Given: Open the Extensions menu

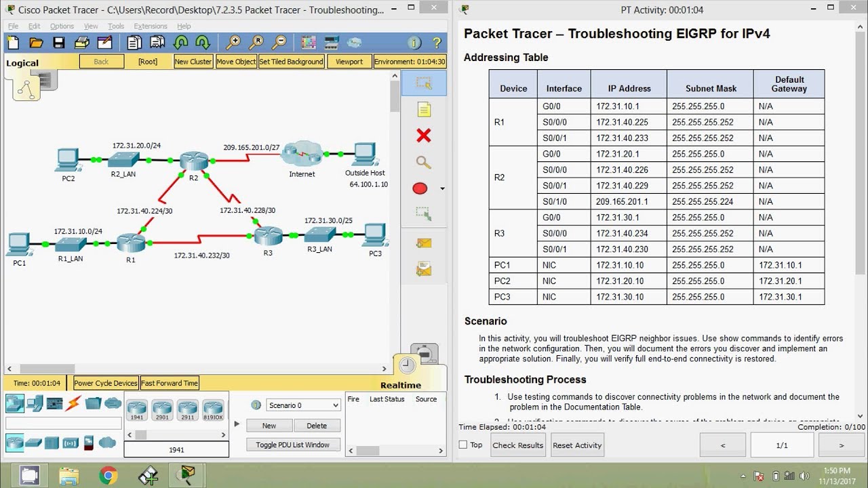Looking at the screenshot, I should coord(151,26).
